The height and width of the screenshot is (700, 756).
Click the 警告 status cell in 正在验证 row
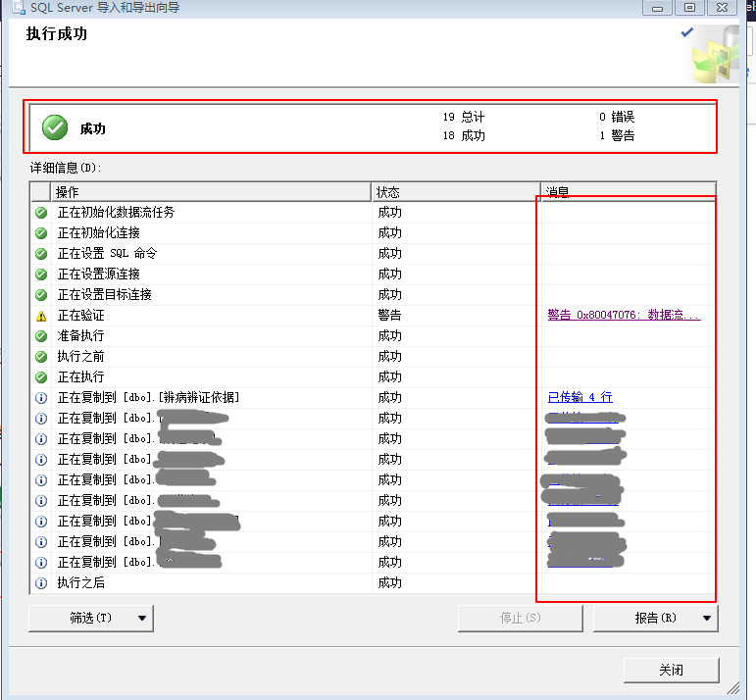click(x=389, y=316)
